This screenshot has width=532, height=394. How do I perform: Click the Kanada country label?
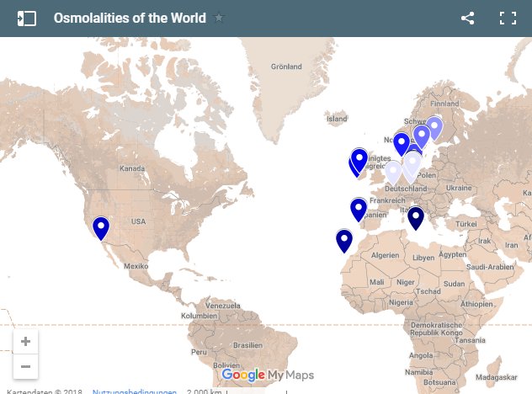coord(132,168)
